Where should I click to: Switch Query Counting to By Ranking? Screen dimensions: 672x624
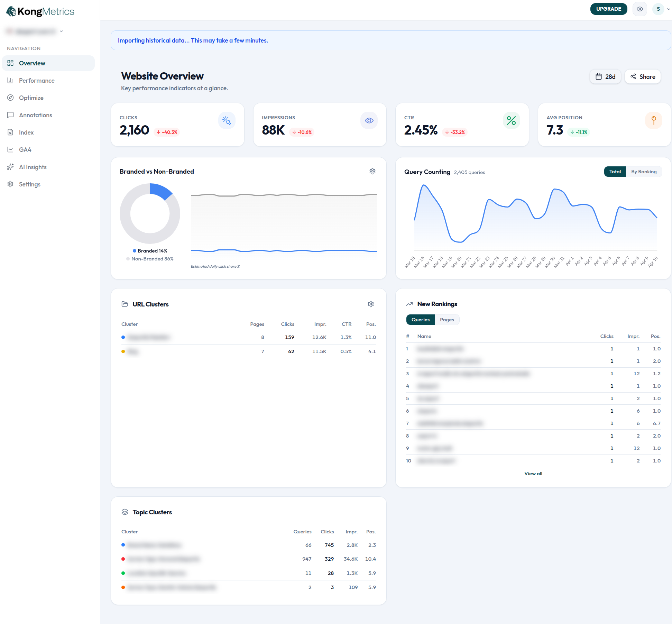(644, 171)
